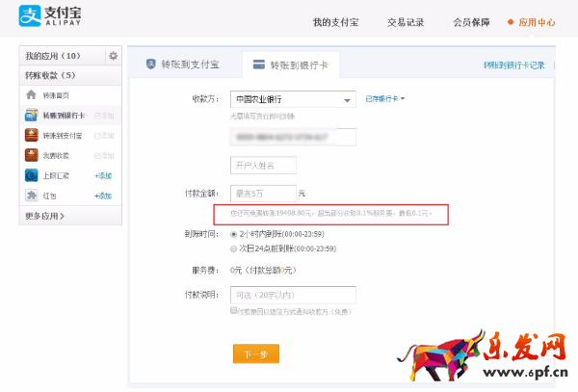
Task: Click the Alipay logo
Action: coord(50,15)
